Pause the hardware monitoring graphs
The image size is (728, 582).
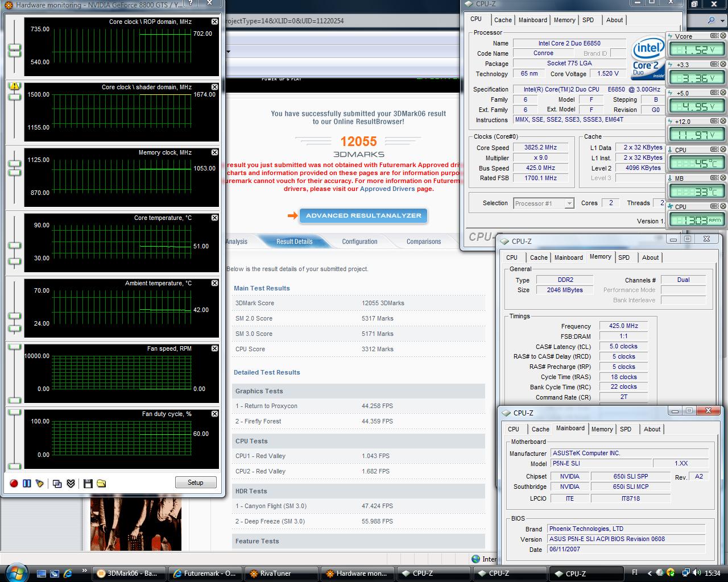point(27,483)
